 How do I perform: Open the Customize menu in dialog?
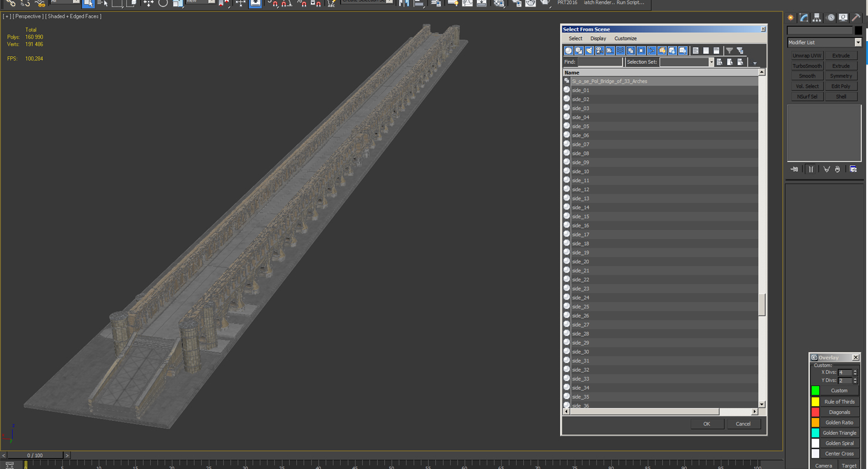625,39
